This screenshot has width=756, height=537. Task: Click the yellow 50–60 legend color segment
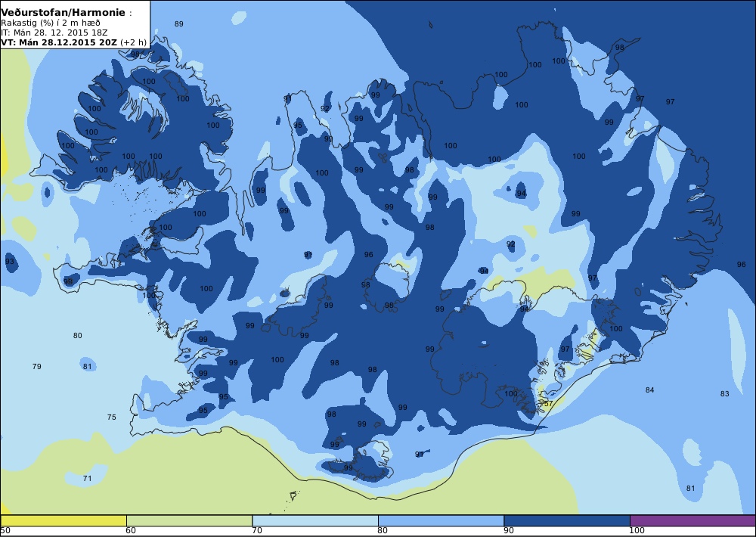click(64, 520)
